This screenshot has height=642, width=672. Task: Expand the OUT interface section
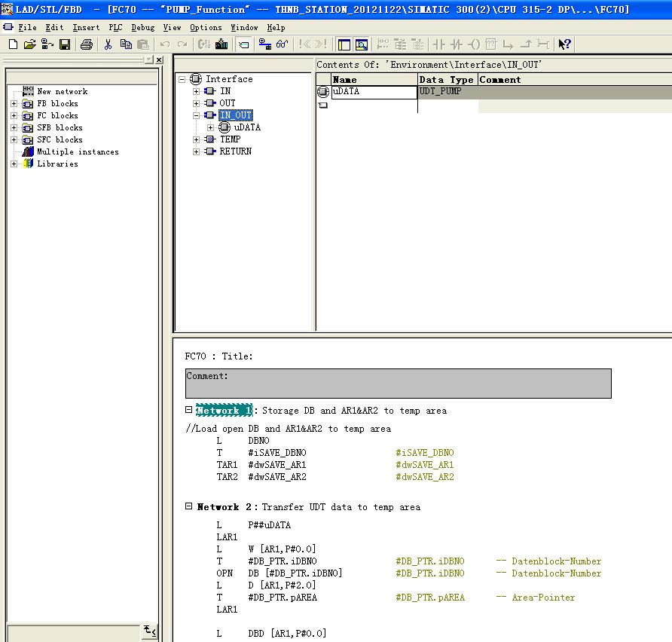point(197,103)
